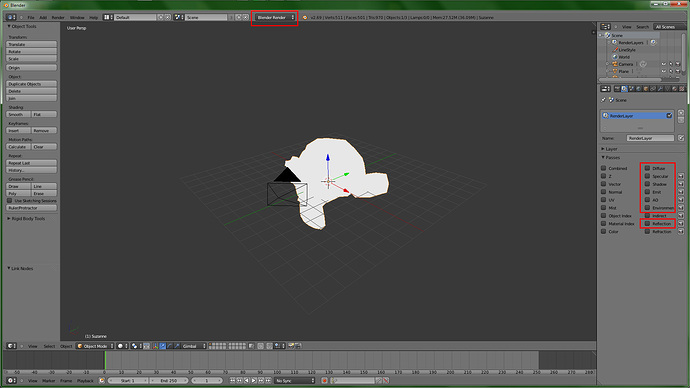Open the Help menu
Image resolution: width=690 pixels, height=388 pixels.
pos(93,18)
